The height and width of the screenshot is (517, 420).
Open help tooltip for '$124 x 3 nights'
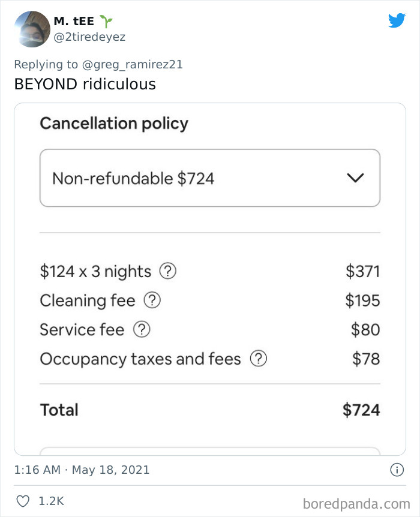click(x=168, y=272)
